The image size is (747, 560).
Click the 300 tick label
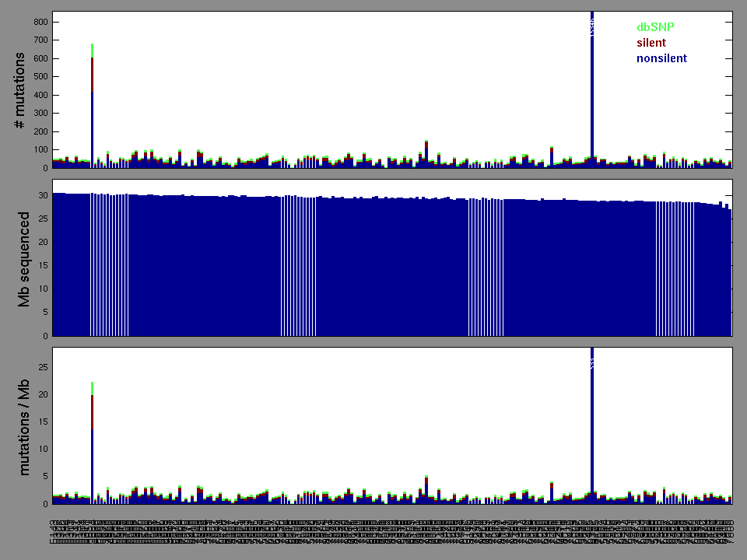(x=40, y=113)
